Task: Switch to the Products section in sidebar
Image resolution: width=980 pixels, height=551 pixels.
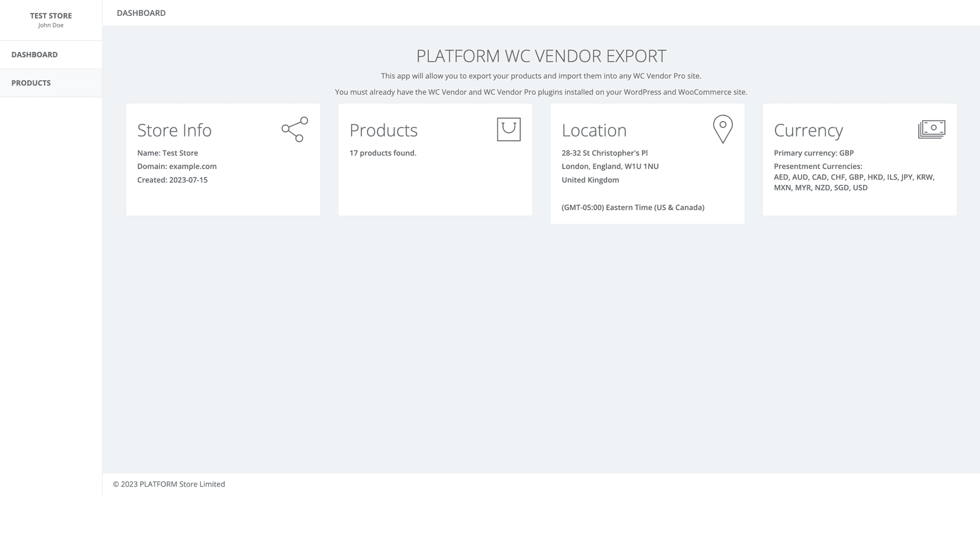Action: (31, 83)
